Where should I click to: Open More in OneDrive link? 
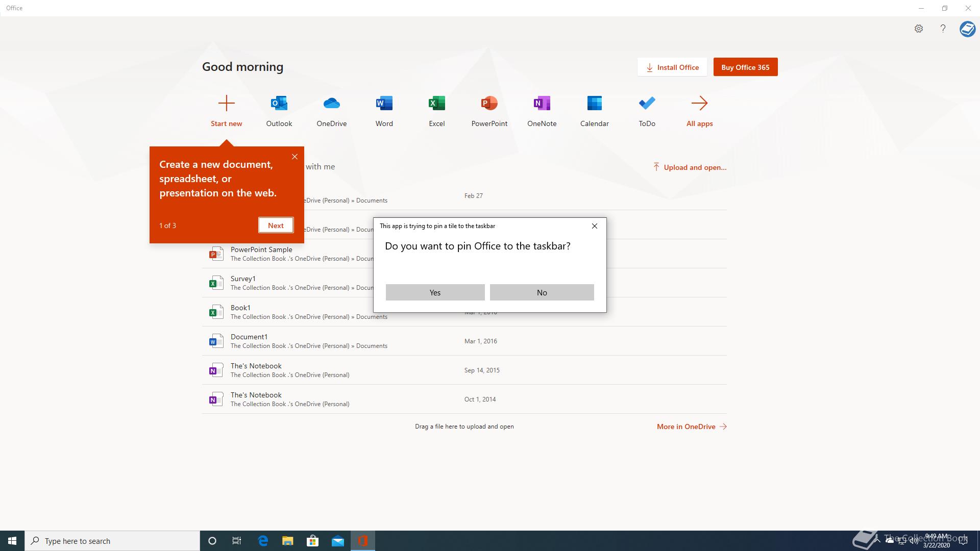tap(692, 427)
